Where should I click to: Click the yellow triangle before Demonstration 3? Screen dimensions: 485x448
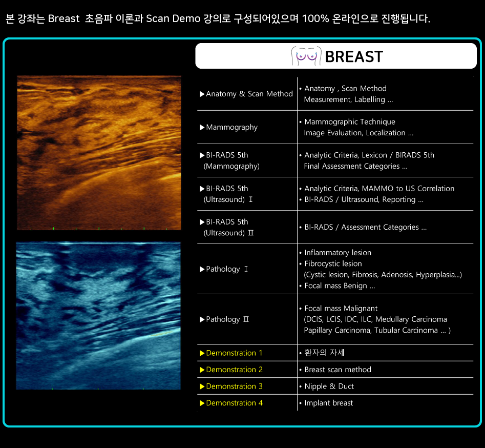(202, 386)
